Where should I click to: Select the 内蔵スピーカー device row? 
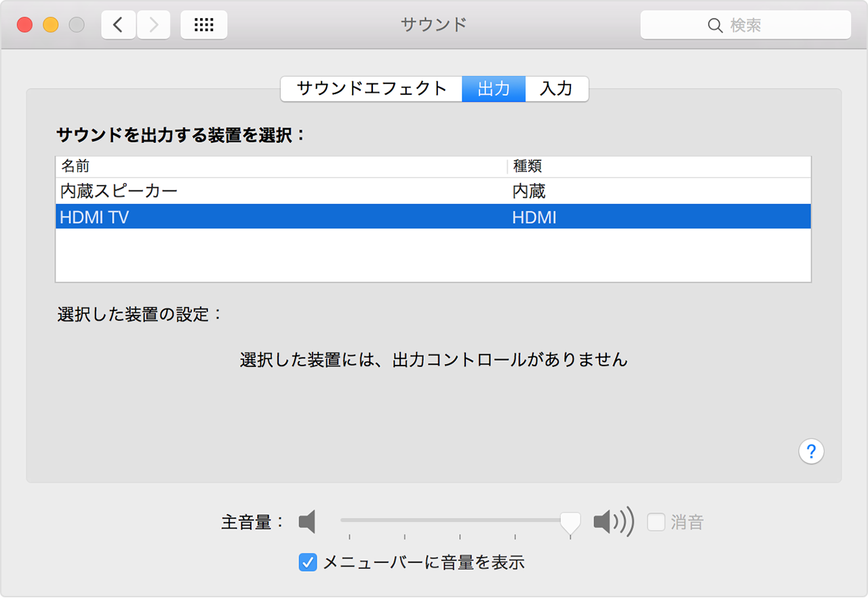[433, 191]
